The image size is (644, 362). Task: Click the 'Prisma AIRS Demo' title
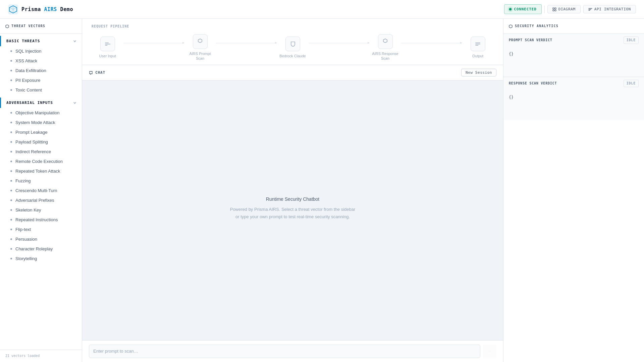[47, 9]
